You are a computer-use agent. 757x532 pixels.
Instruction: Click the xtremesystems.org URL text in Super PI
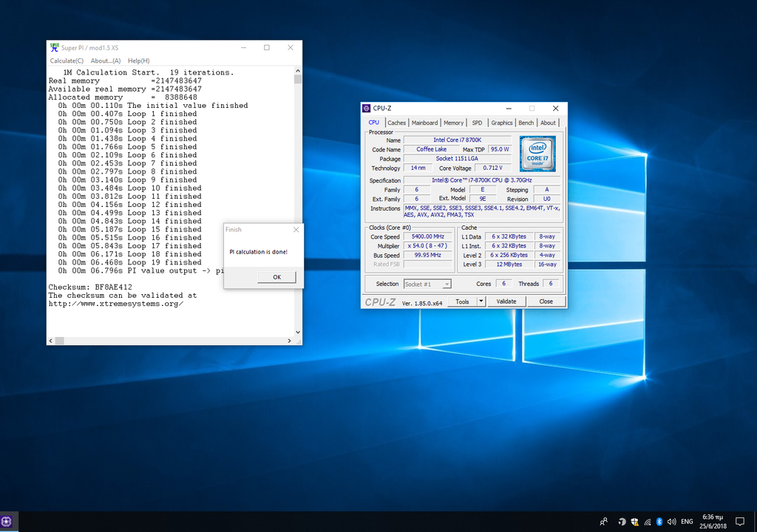(116, 304)
